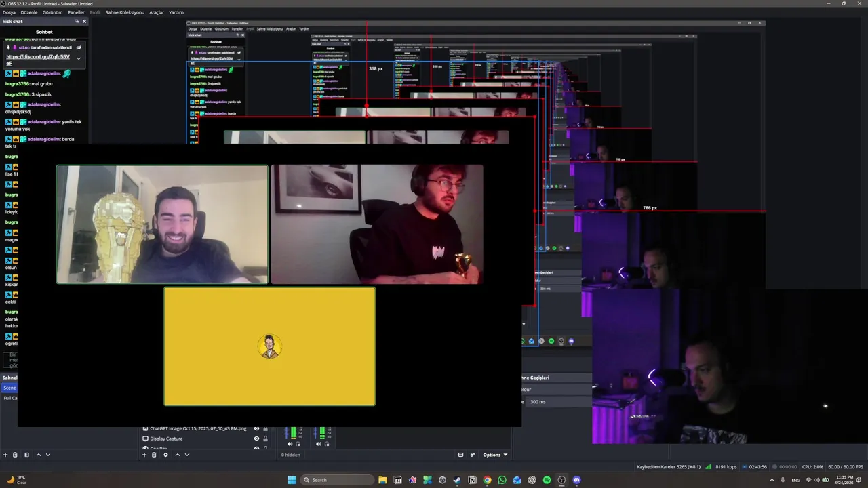Show hidden system tray icons
Screen dimensions: 868x488
tap(772, 480)
